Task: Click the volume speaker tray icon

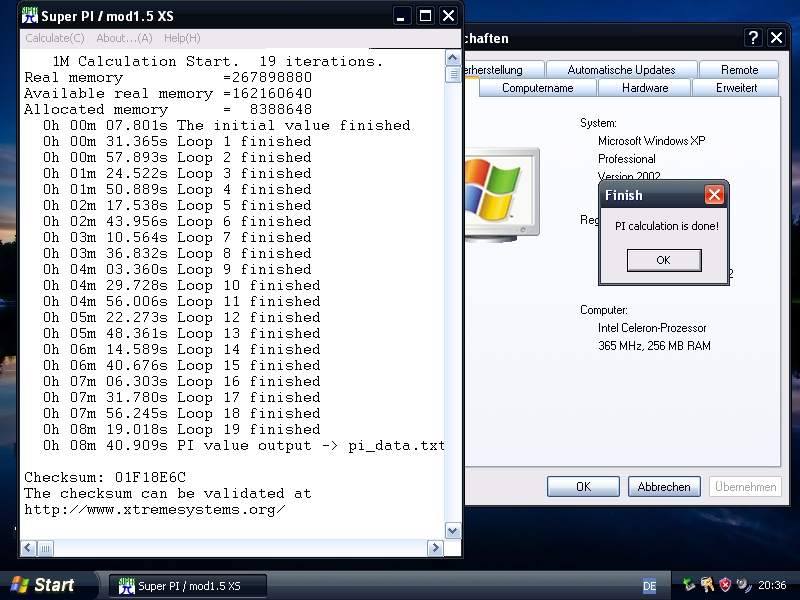Action: click(743, 585)
